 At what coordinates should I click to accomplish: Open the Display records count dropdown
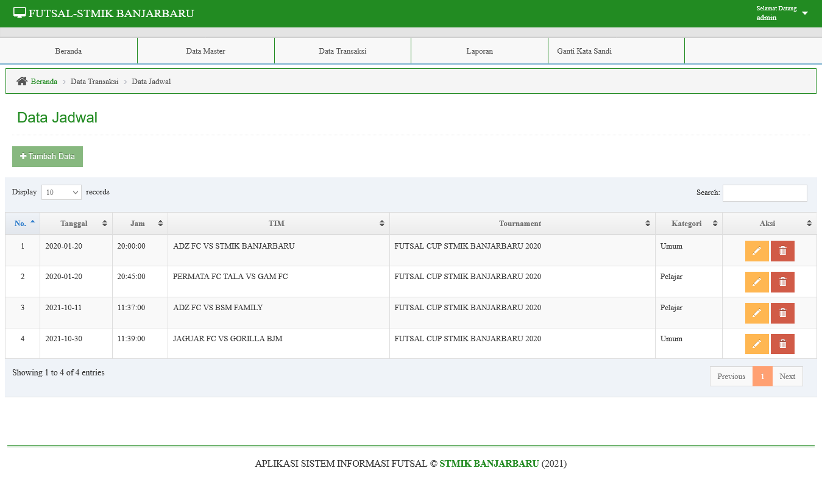tap(61, 192)
